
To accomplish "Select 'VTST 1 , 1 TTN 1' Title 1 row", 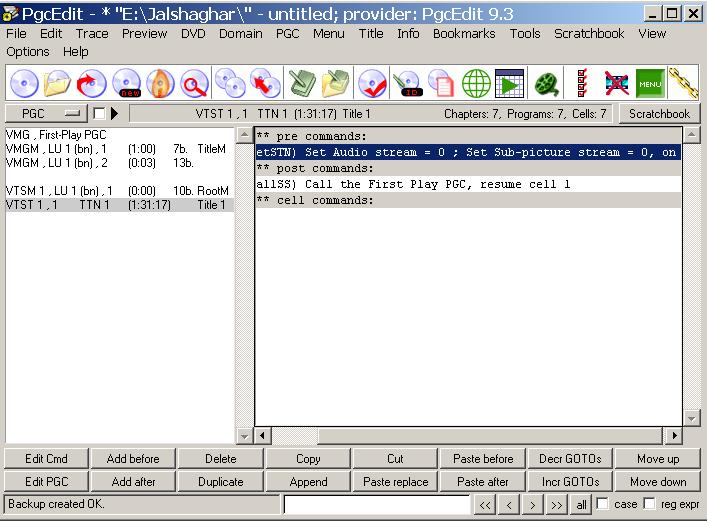I will (x=119, y=205).
